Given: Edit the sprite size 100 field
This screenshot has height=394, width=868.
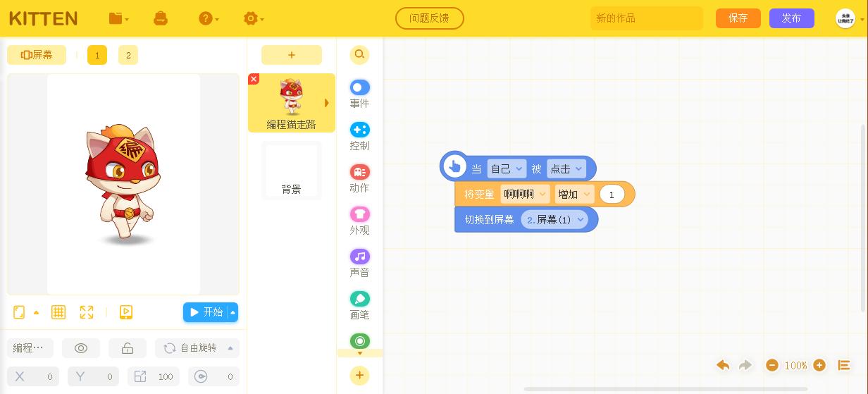Looking at the screenshot, I should tap(153, 376).
